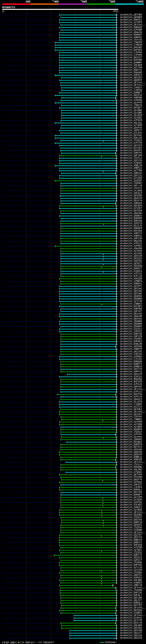Screen dimensions: 146x644
Task: Open hit UniRef100_B9RQZ8
Action: (131, 27)
